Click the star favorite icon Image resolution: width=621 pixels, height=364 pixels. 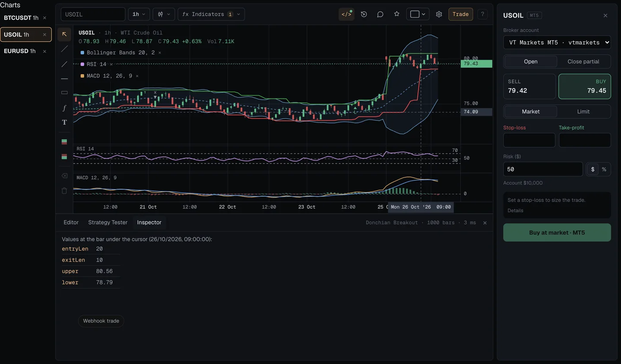pos(397,14)
